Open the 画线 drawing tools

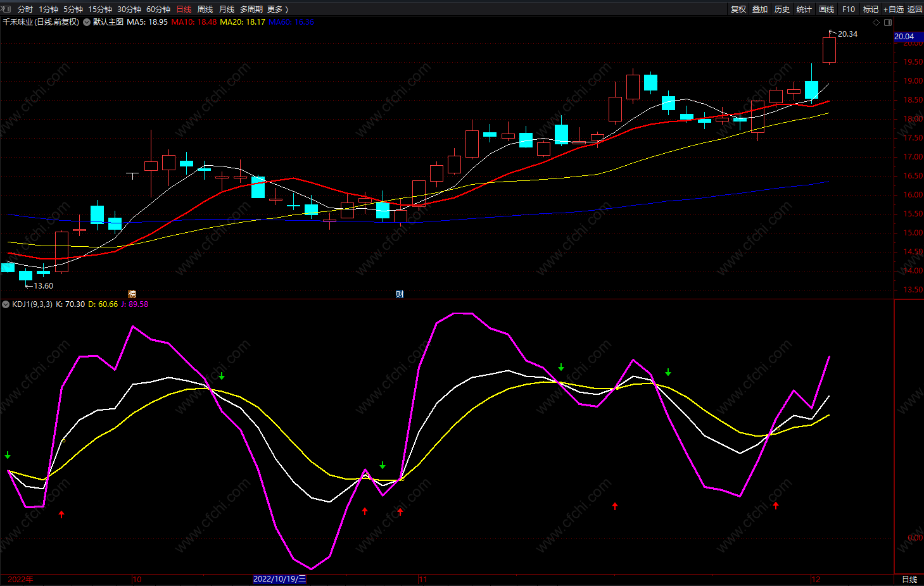click(x=826, y=9)
